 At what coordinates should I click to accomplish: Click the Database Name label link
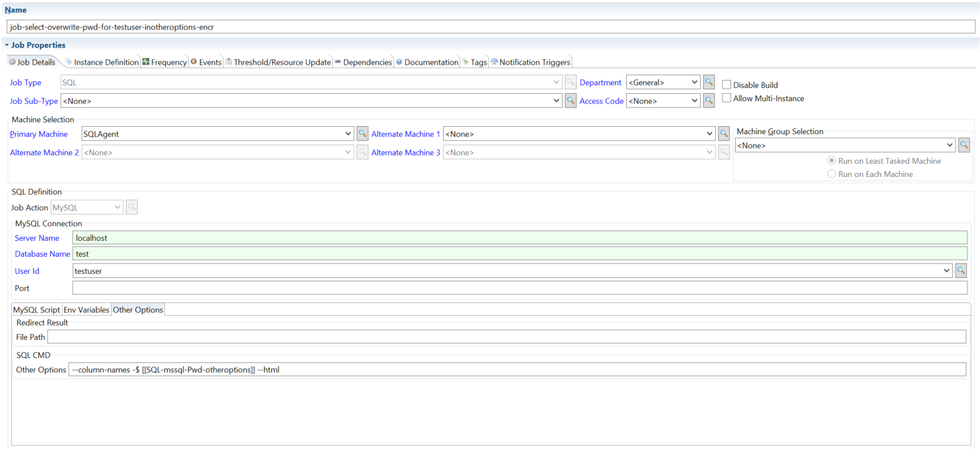click(42, 254)
